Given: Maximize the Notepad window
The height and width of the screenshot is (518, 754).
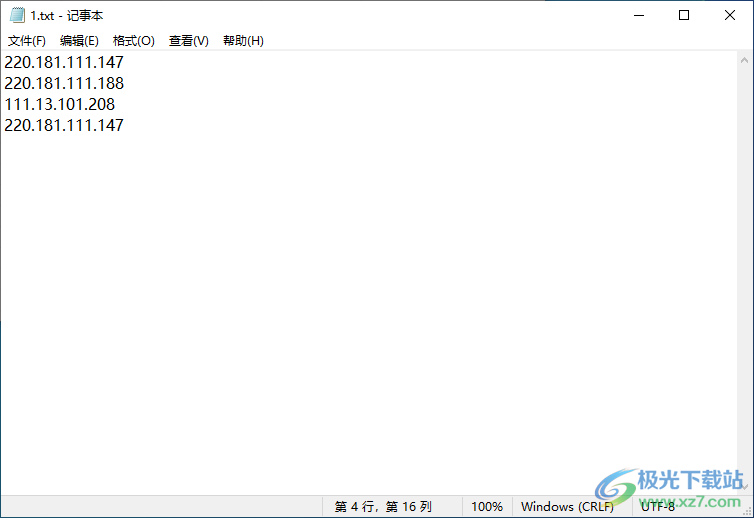Looking at the screenshot, I should [684, 15].
